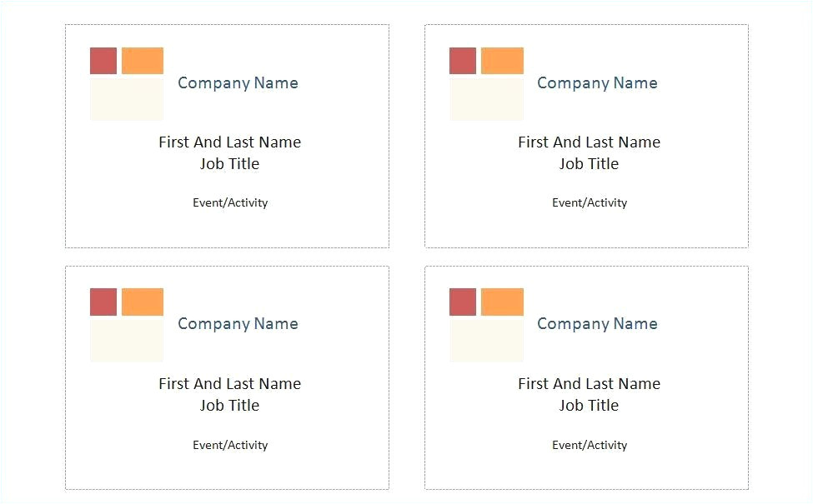
Task: Select First And Last Name in the top-left badge
Action: [x=229, y=142]
